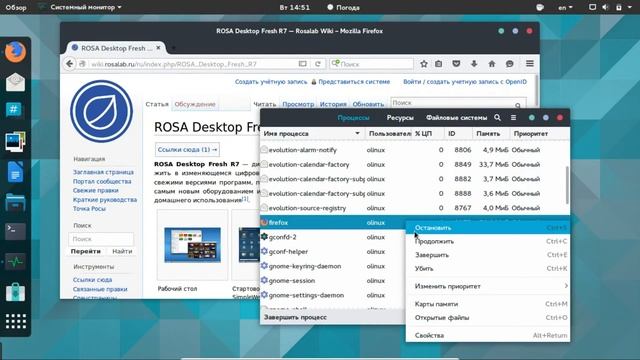
Task: Toggle reader view icon in address bar
Action: point(302,64)
